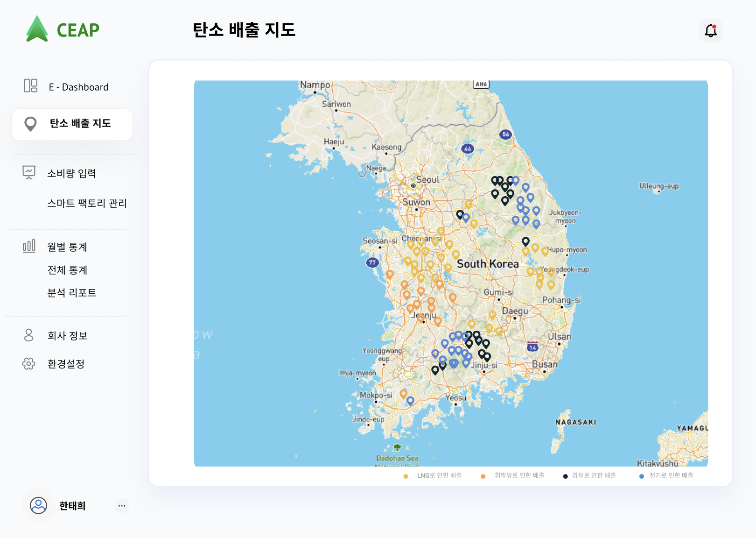Click the 탄소 배출 지도 page title
The height and width of the screenshot is (538, 756).
pyautogui.click(x=245, y=30)
